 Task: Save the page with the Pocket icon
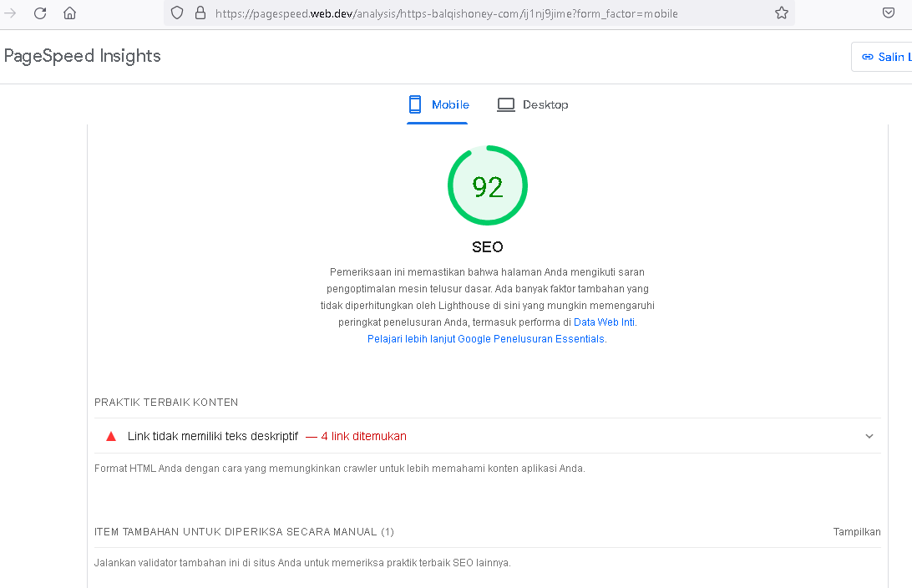[x=889, y=13]
